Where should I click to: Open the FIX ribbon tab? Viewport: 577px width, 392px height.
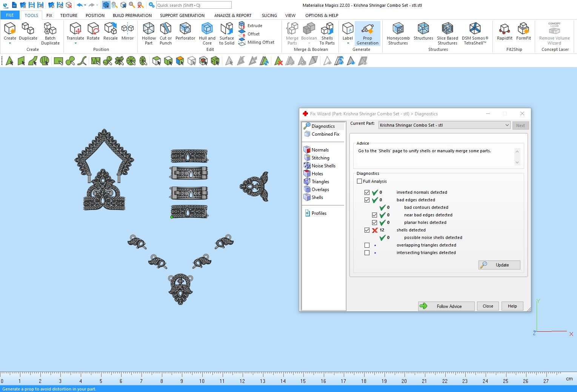[49, 15]
